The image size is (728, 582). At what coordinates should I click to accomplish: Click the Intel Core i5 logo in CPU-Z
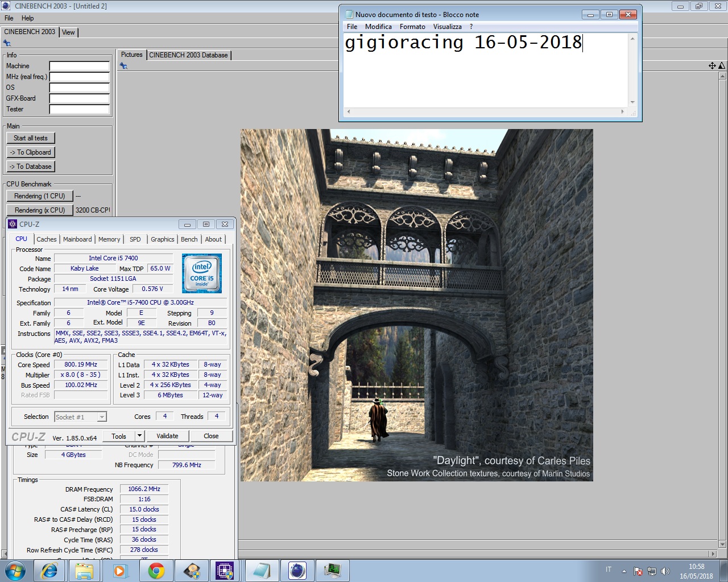[202, 273]
